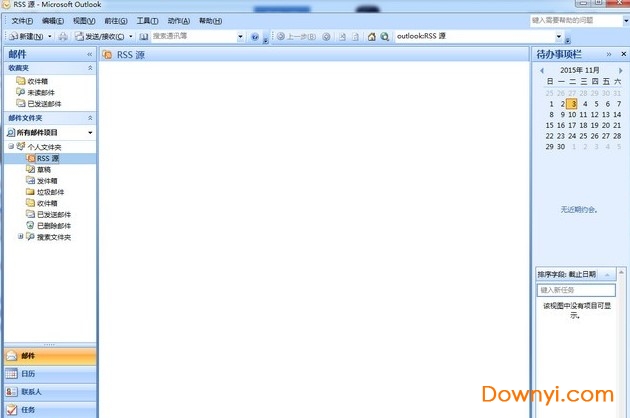Click the 排序字段: 截止日期 header
The width and height of the screenshot is (630, 418).
576,275
